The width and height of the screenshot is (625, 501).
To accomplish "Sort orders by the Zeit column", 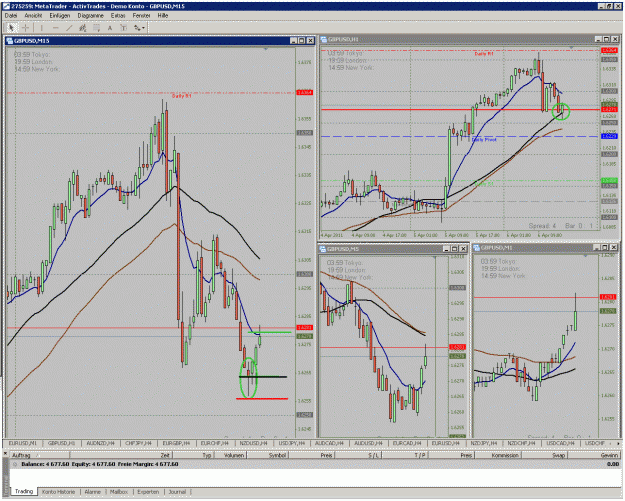I will [120, 455].
